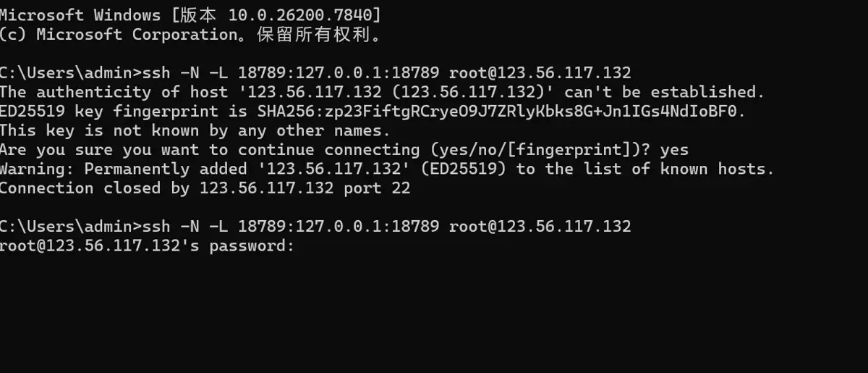Click the 'Connection closed by' message line

coord(205,188)
